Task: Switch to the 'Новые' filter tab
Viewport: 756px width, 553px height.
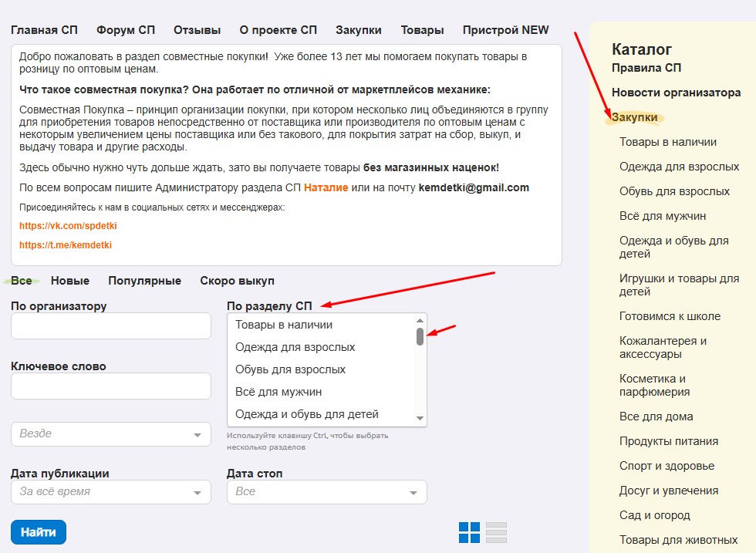Action: [x=70, y=281]
